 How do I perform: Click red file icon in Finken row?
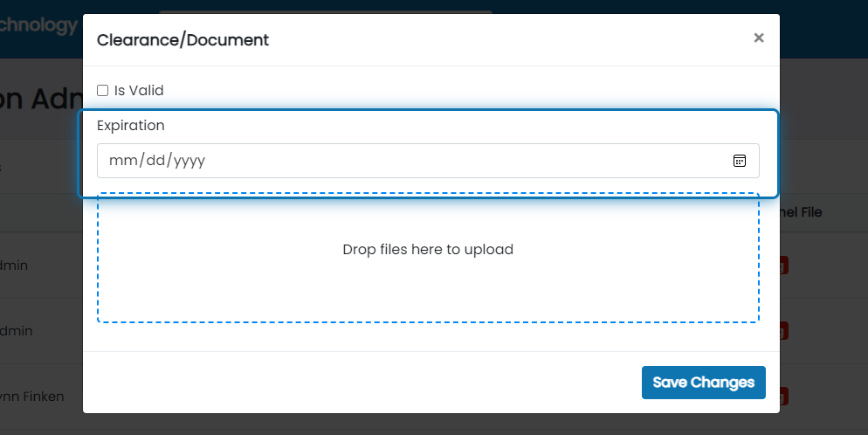click(784, 397)
